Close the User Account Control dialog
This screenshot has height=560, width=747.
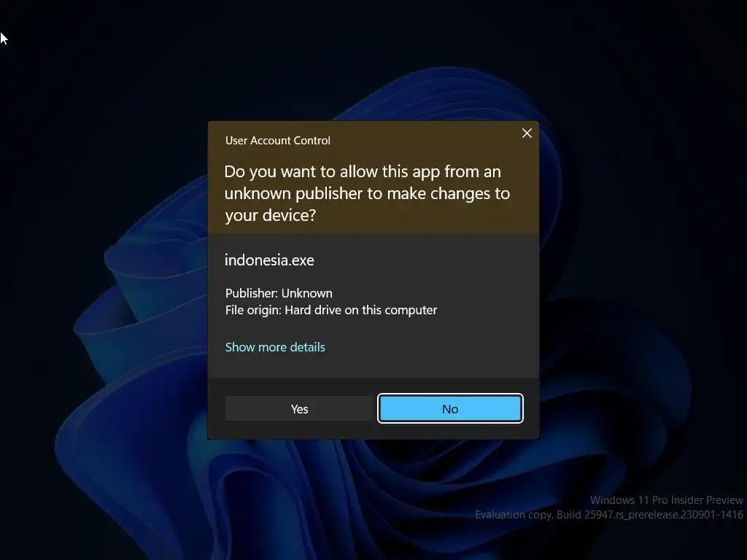point(527,133)
